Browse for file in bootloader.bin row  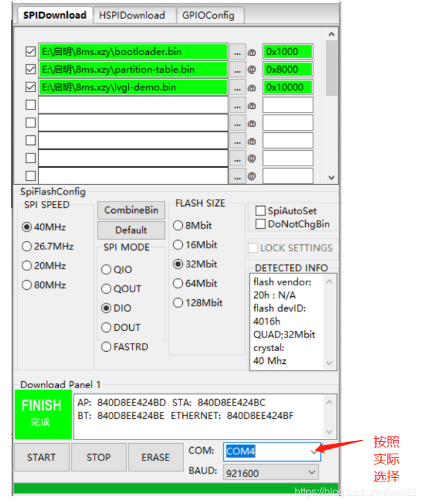[237, 52]
